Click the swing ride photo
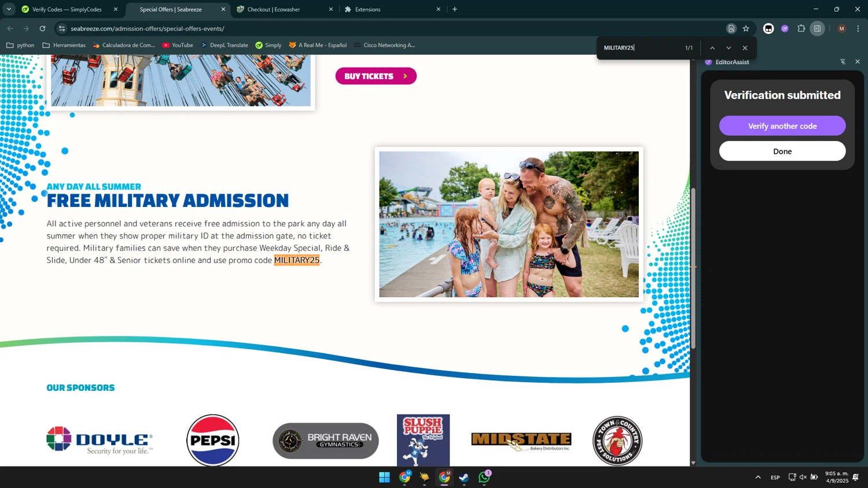Viewport: 868px width, 488px height. [x=181, y=80]
